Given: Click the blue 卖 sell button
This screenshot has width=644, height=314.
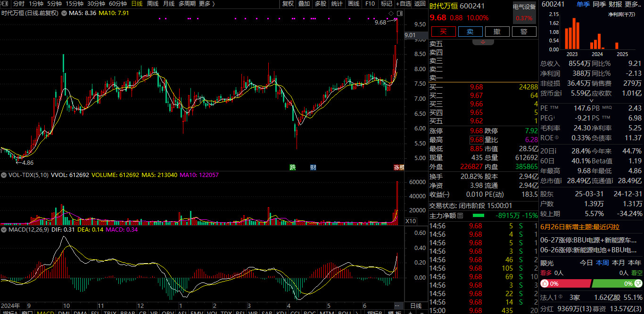Looking at the screenshot, I should click(x=470, y=32).
